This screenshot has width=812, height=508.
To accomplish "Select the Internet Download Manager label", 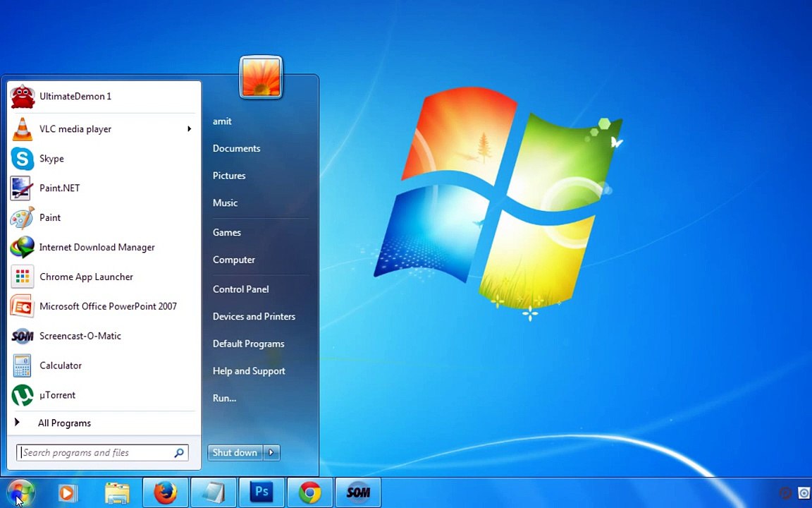I will click(x=97, y=247).
